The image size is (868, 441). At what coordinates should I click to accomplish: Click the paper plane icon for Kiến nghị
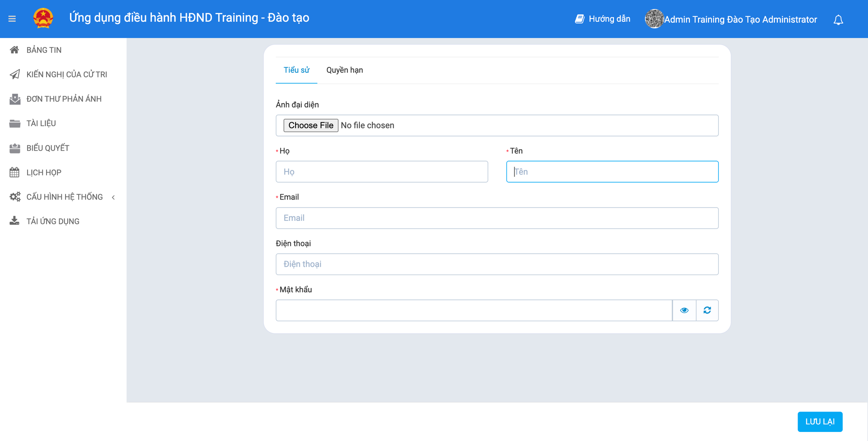pos(14,74)
